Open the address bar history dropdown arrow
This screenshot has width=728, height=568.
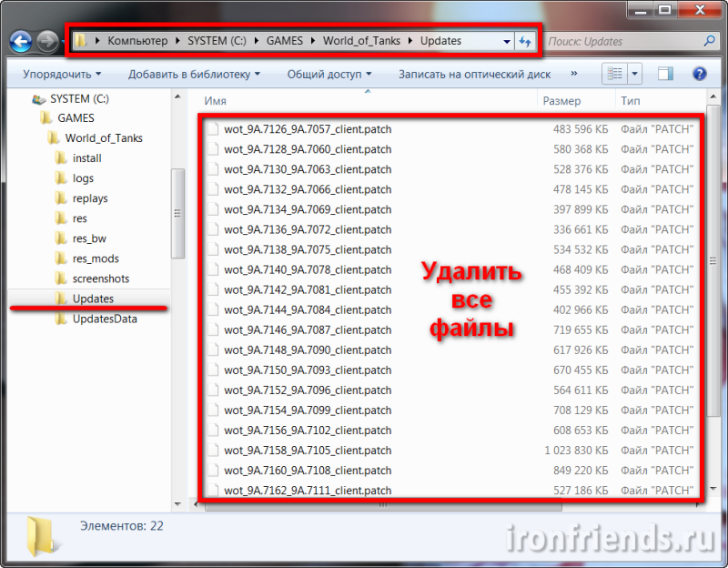pyautogui.click(x=507, y=42)
